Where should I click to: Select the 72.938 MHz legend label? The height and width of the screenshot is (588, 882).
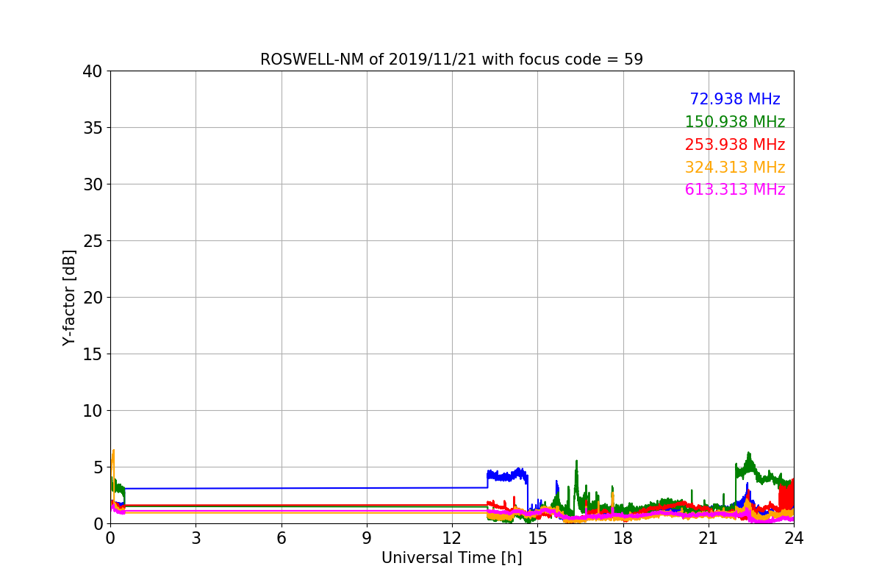pyautogui.click(x=735, y=99)
